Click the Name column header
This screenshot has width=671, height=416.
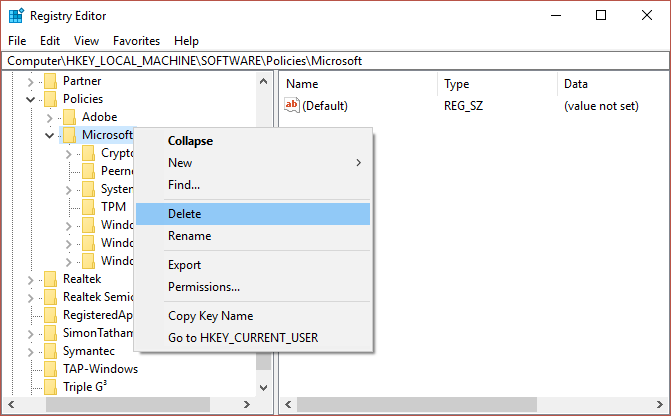click(x=302, y=84)
